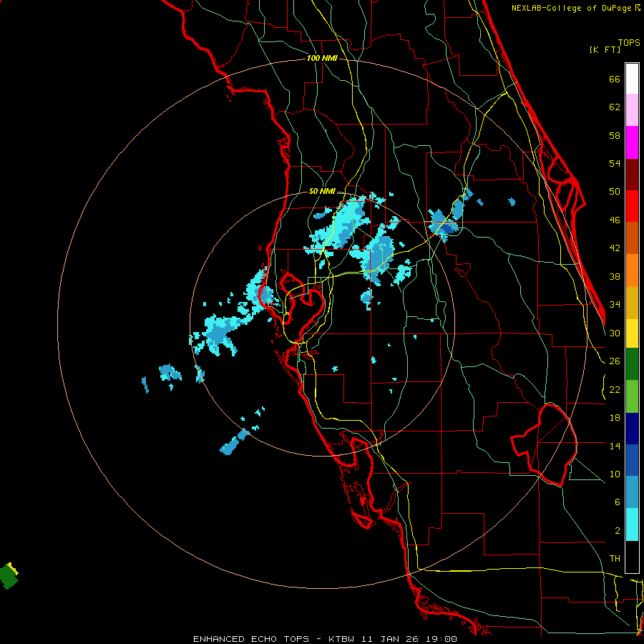The height and width of the screenshot is (644, 644).
Task: Click the 34 value on the legend scale
Action: pyautogui.click(x=615, y=305)
